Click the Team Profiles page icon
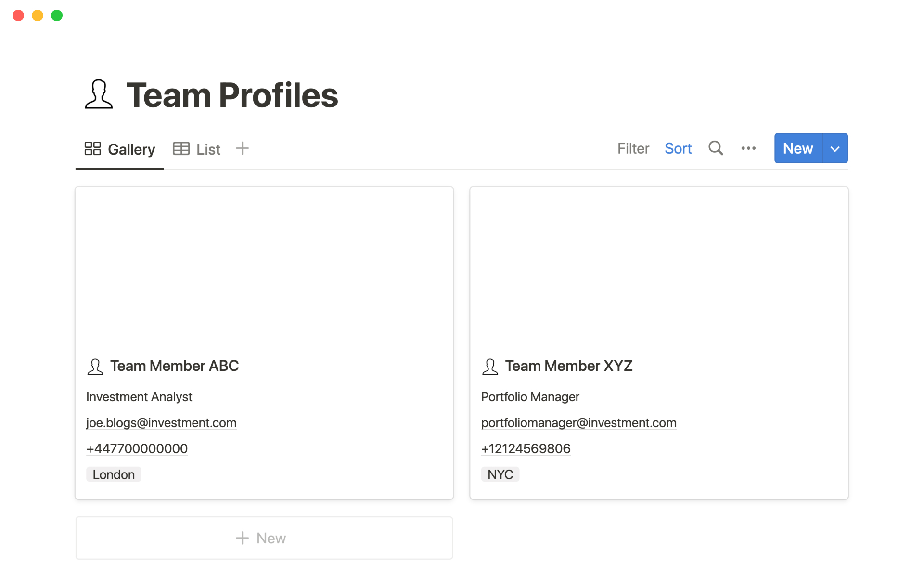The height and width of the screenshot is (578, 924). tap(99, 94)
